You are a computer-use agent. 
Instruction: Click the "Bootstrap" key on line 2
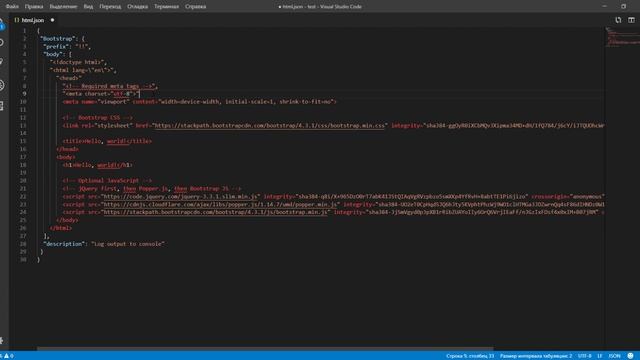click(57, 39)
